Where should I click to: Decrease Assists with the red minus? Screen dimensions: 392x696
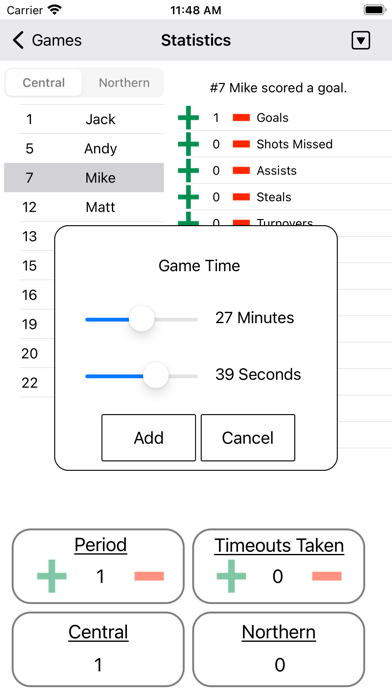(241, 170)
